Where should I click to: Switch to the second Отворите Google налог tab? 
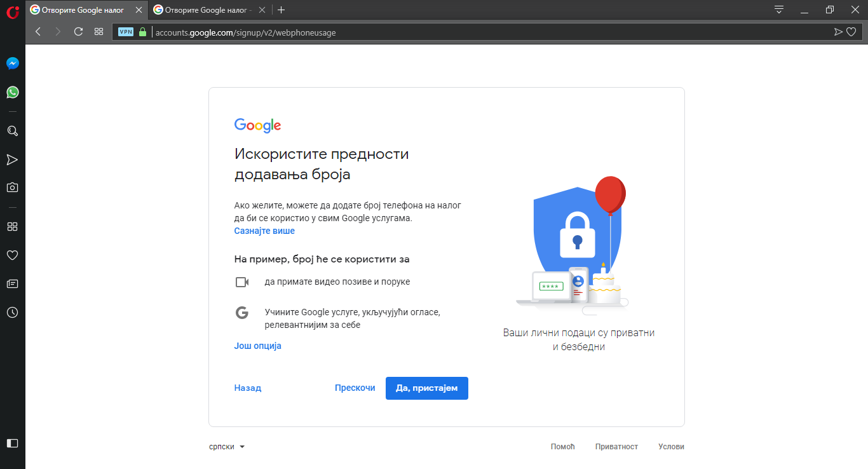[x=203, y=10]
